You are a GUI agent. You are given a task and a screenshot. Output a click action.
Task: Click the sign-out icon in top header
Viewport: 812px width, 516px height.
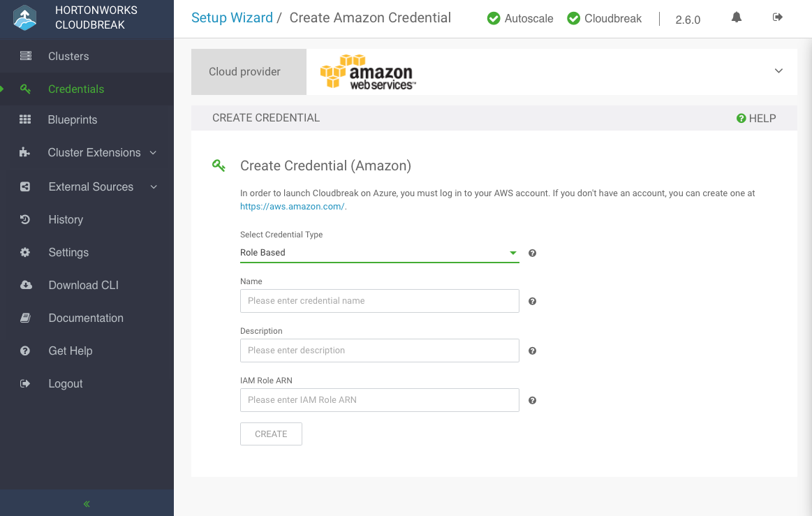[778, 17]
